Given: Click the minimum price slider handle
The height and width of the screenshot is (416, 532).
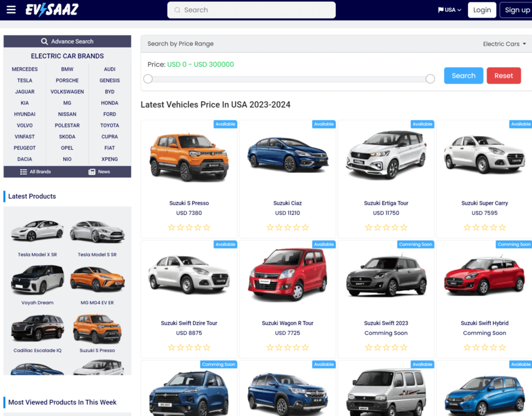Looking at the screenshot, I should tap(148, 79).
